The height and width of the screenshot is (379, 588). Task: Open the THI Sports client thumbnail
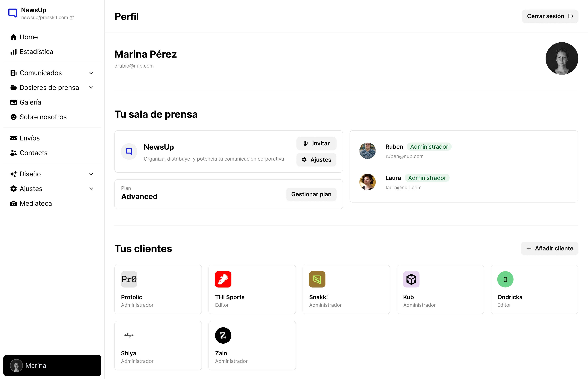point(223,279)
